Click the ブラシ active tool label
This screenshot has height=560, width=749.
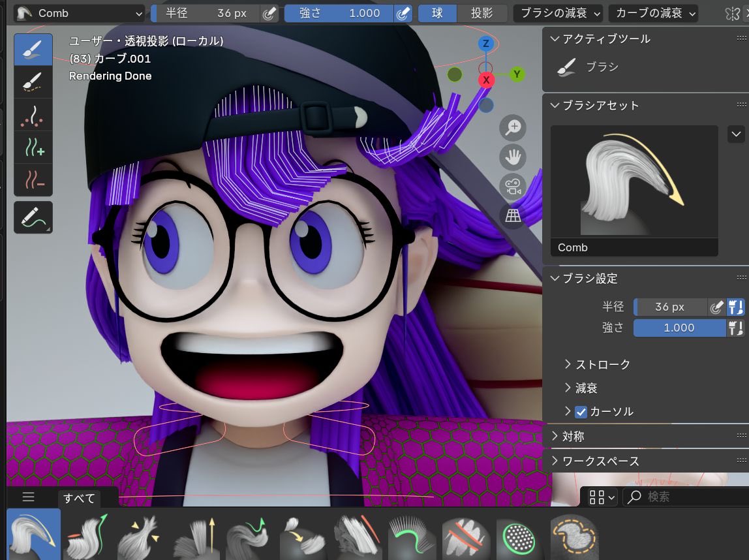click(x=602, y=67)
